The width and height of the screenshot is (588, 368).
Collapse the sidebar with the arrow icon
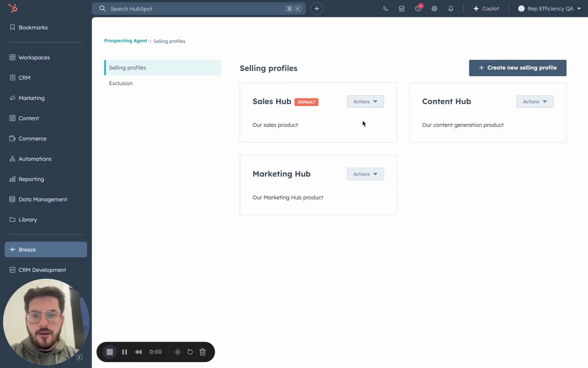click(79, 357)
